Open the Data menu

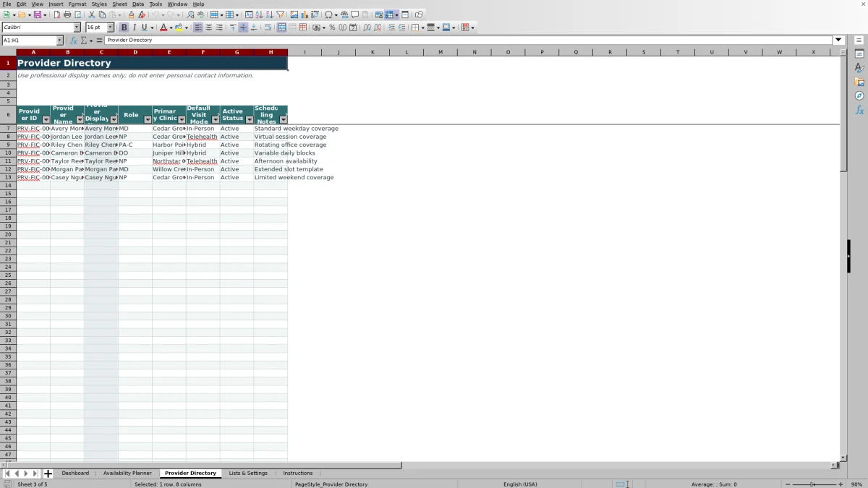(x=137, y=4)
